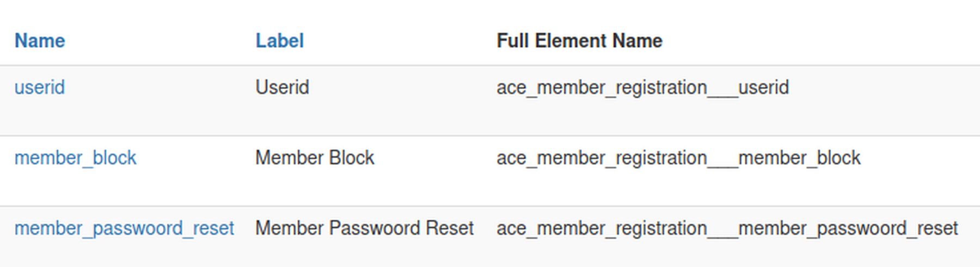980x267 pixels.
Task: Sort the table by Name column
Action: tap(40, 41)
